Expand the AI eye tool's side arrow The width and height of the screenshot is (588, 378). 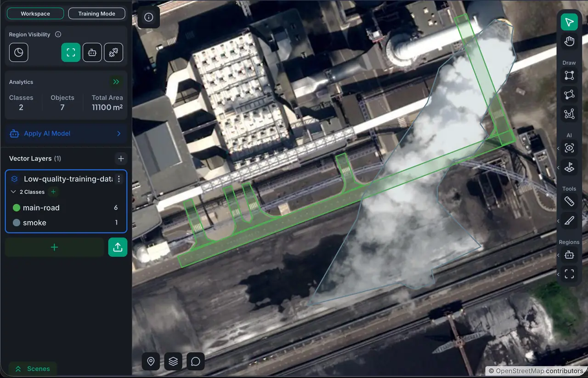559,149
